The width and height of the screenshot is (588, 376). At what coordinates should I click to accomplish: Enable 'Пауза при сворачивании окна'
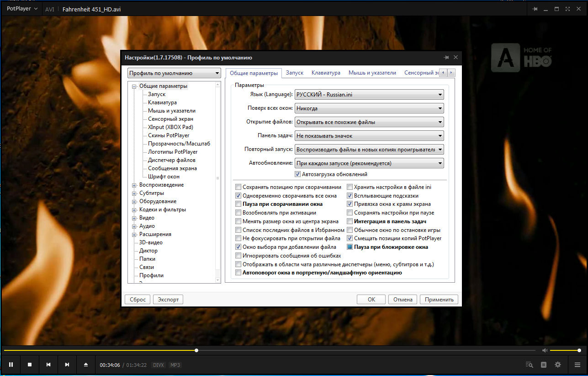click(238, 204)
